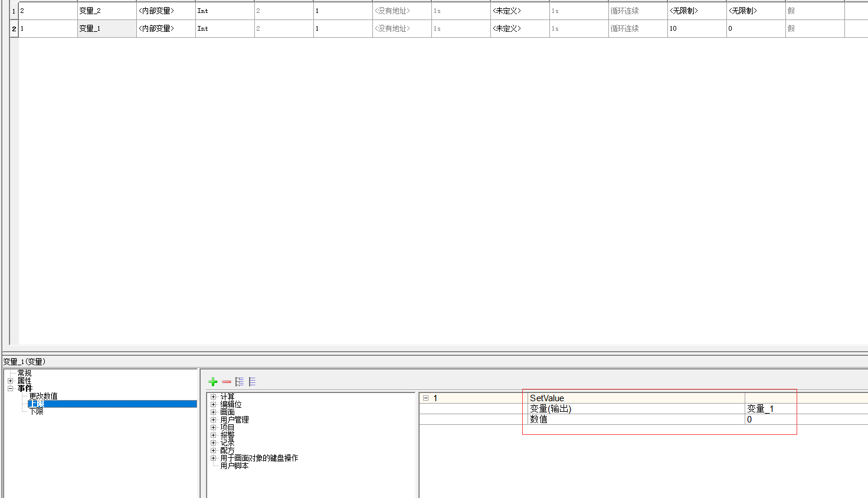Expand the 项目 function category
Screen dimensions: 868x498
pos(214,428)
